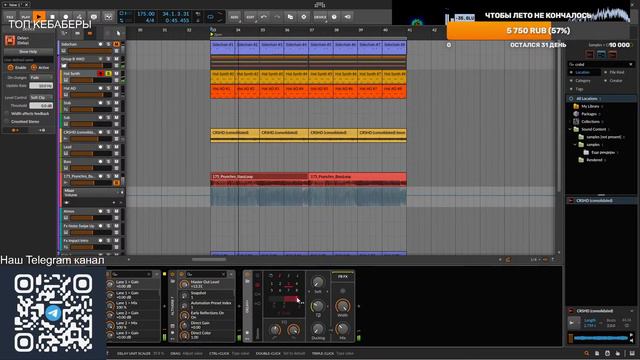Collapse the samples subfolder expander
The width and height of the screenshot is (640, 360).
(x=575, y=145)
